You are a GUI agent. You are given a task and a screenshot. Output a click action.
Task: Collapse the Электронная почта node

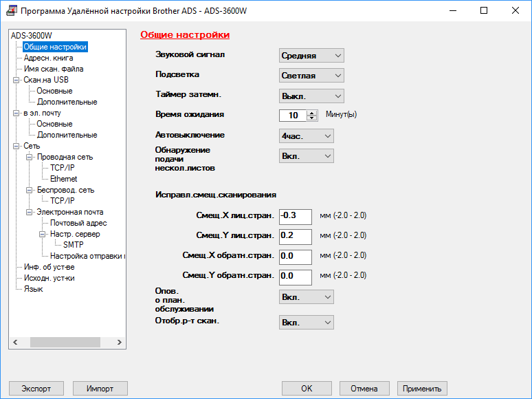(x=29, y=213)
